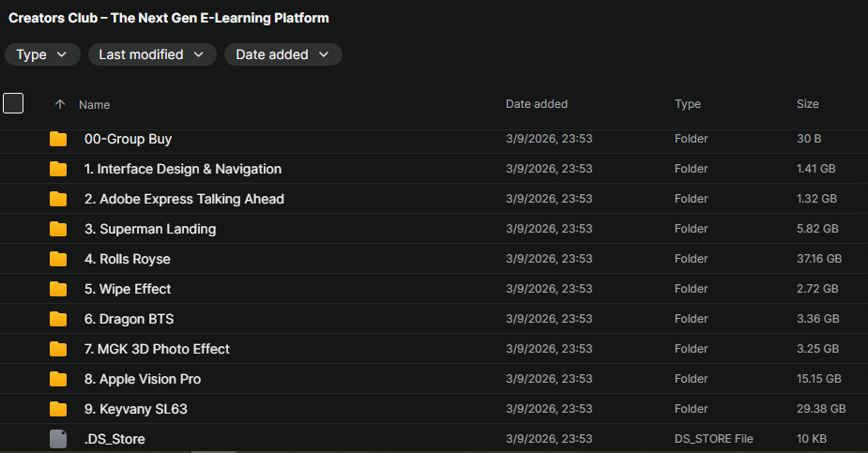
Task: Click the DS_STORE File type cell
Action: pyautogui.click(x=713, y=439)
